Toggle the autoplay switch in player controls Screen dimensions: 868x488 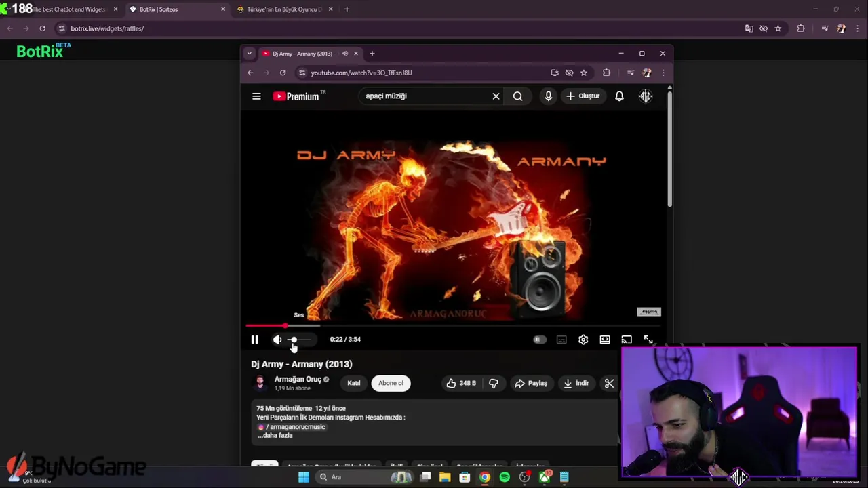(539, 340)
